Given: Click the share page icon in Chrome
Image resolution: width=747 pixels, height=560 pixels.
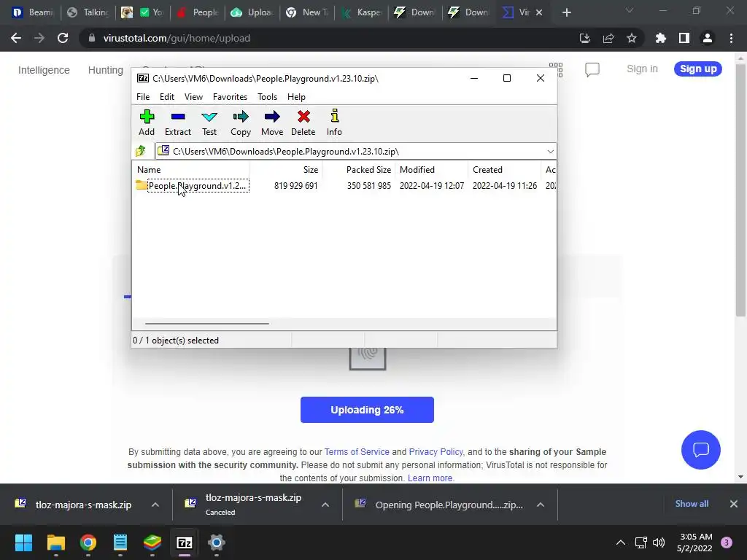Looking at the screenshot, I should click(608, 38).
